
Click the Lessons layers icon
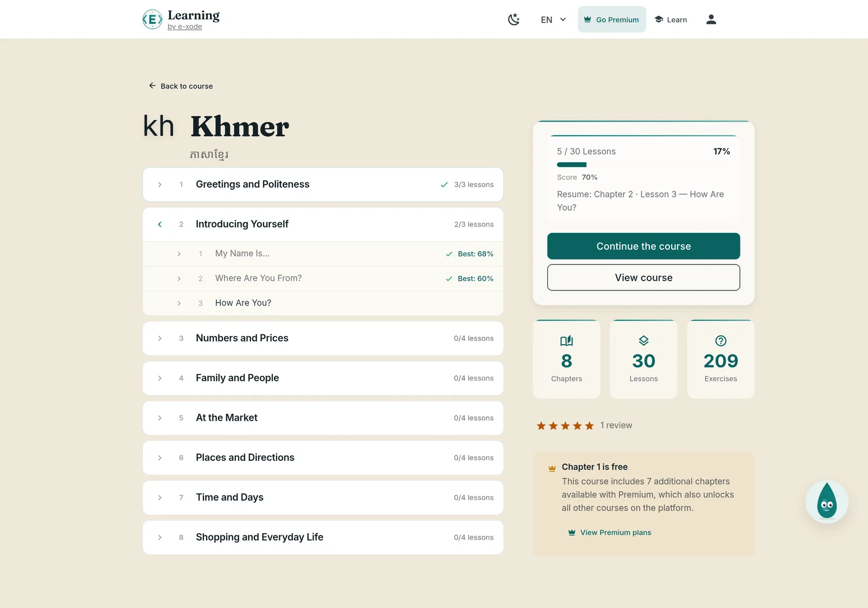[x=643, y=341]
